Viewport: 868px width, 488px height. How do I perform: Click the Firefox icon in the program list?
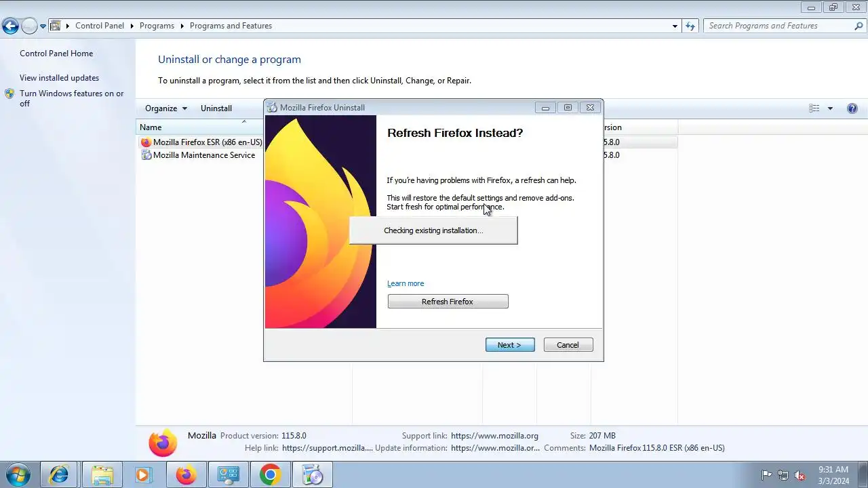[x=146, y=142]
